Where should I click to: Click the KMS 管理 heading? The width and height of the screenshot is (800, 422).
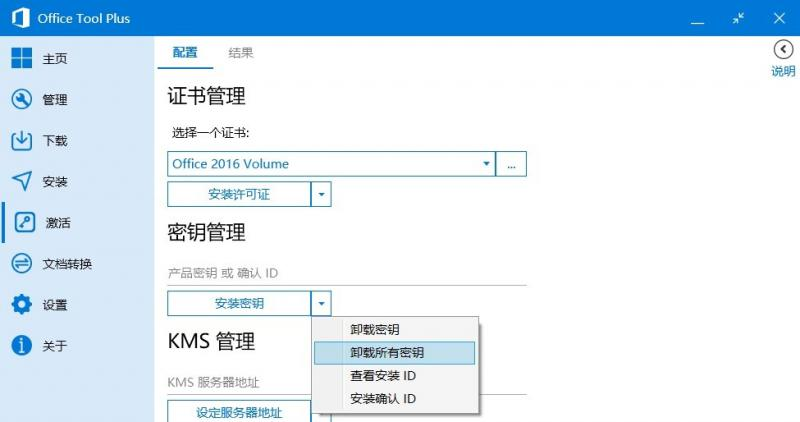pos(211,341)
